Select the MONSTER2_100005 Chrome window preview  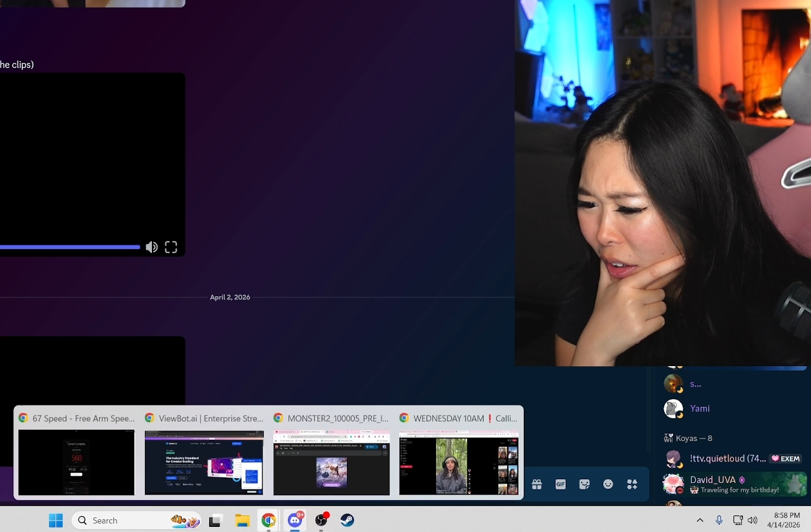coord(331,463)
